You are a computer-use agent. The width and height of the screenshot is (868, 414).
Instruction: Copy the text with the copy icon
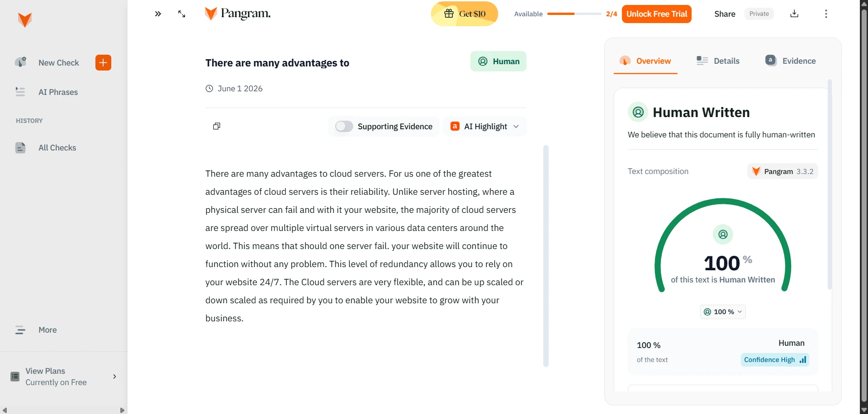tap(217, 126)
